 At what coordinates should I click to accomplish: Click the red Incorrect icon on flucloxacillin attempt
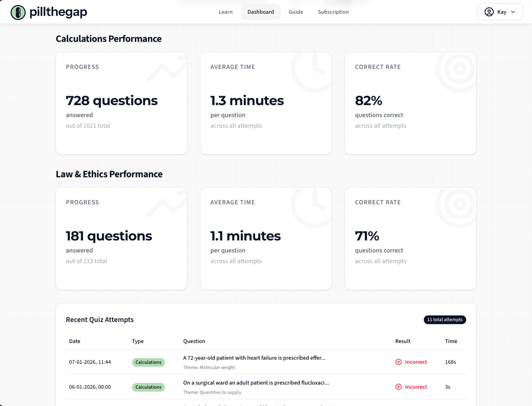click(399, 386)
